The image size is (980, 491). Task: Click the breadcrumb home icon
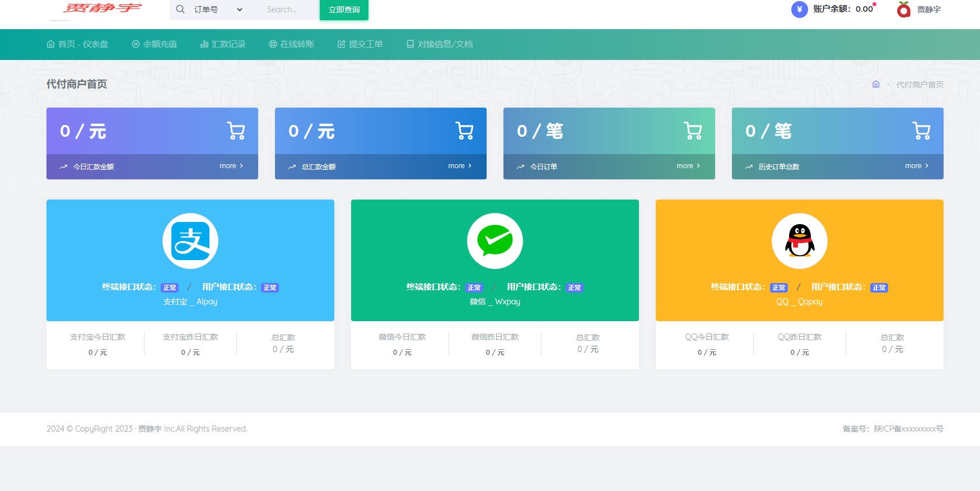tap(876, 84)
